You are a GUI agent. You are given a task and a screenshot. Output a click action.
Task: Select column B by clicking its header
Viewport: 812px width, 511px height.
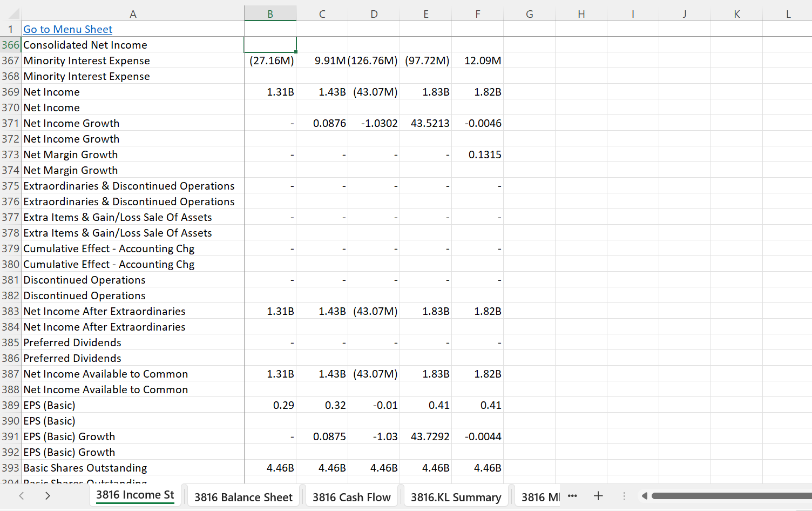[x=270, y=14]
